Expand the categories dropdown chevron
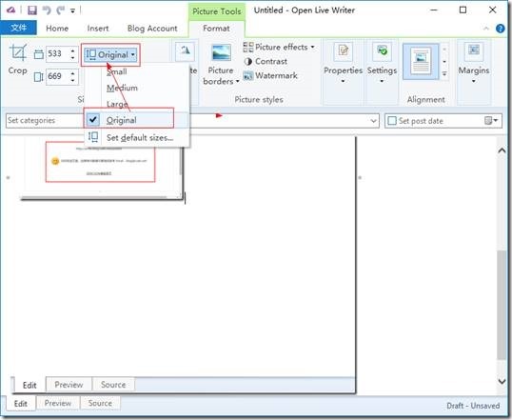Viewport: 512px width, 420px height. click(x=374, y=121)
